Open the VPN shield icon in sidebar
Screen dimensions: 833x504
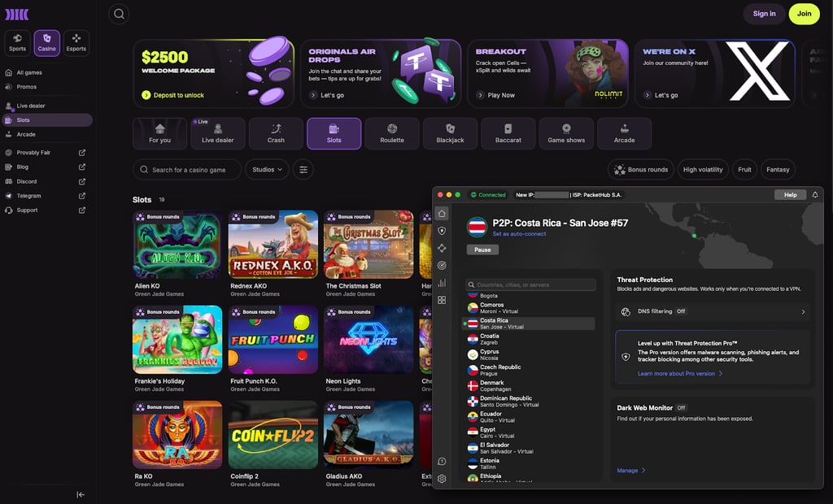442,231
